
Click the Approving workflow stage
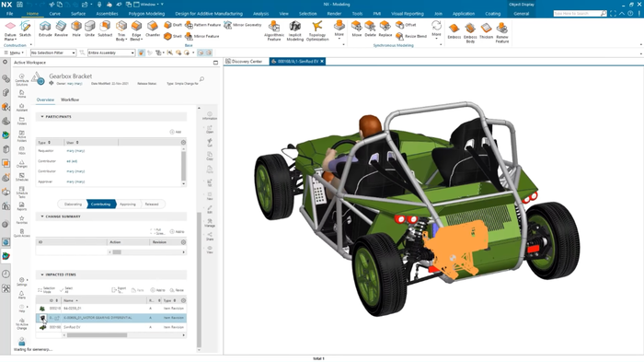[x=128, y=204]
